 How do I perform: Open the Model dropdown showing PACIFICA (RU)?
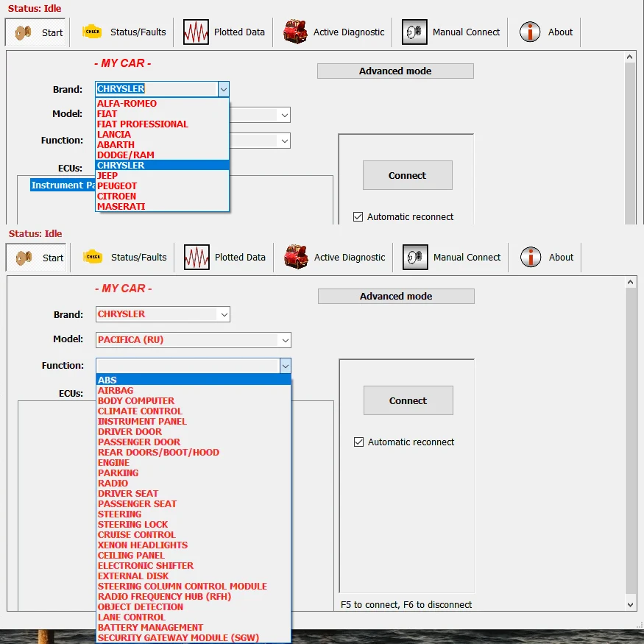click(x=286, y=340)
